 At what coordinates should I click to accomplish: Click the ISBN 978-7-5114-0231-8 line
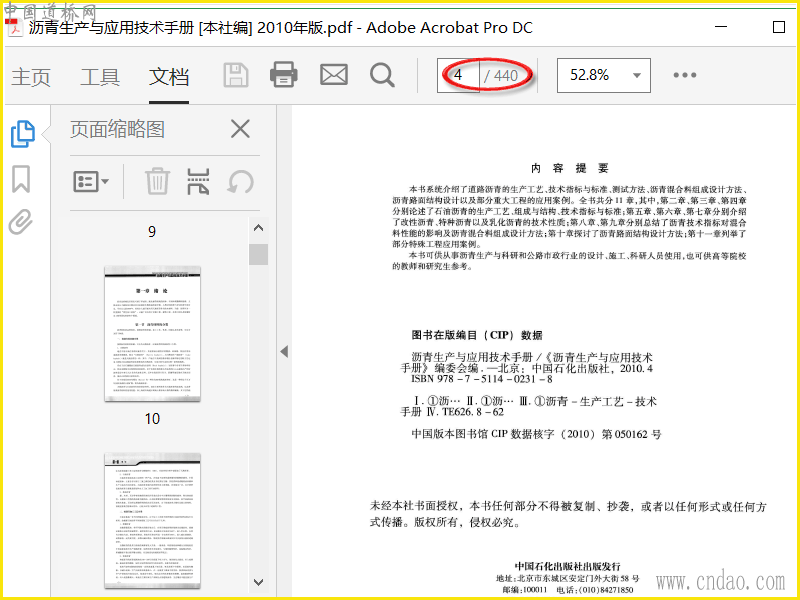[482, 379]
